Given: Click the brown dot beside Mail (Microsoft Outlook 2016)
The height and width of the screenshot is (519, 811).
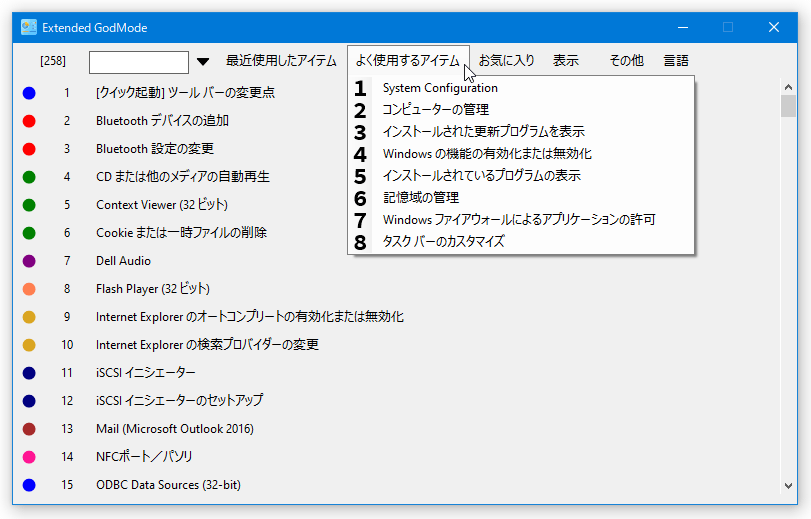Looking at the screenshot, I should 29,428.
